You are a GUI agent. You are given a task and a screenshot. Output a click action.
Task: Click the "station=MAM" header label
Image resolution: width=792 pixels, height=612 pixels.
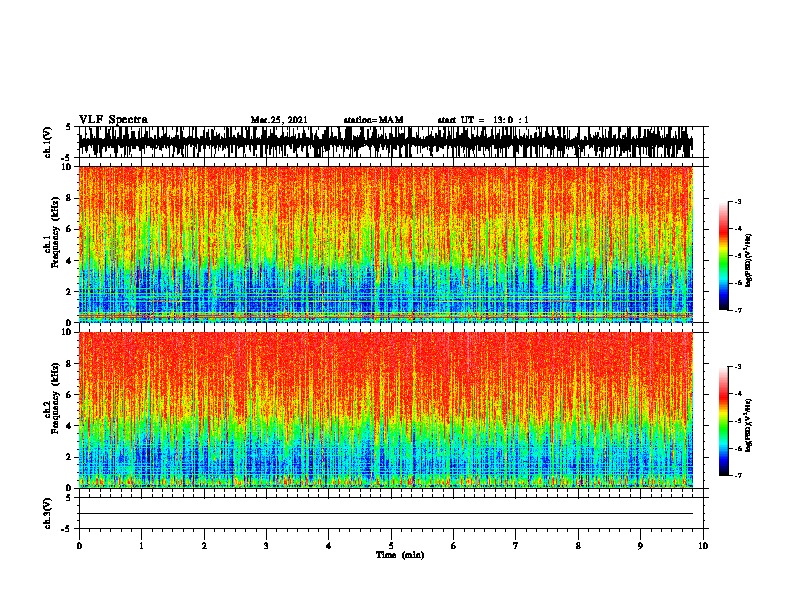[373, 120]
